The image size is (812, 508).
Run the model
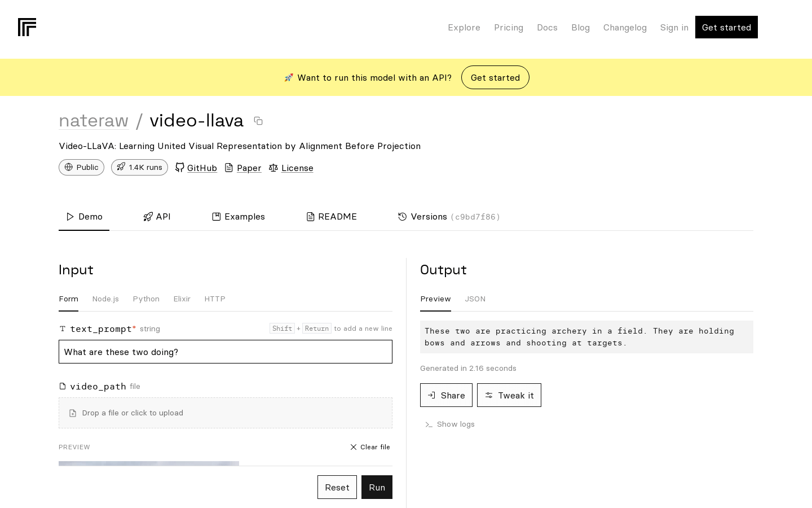pos(377,487)
